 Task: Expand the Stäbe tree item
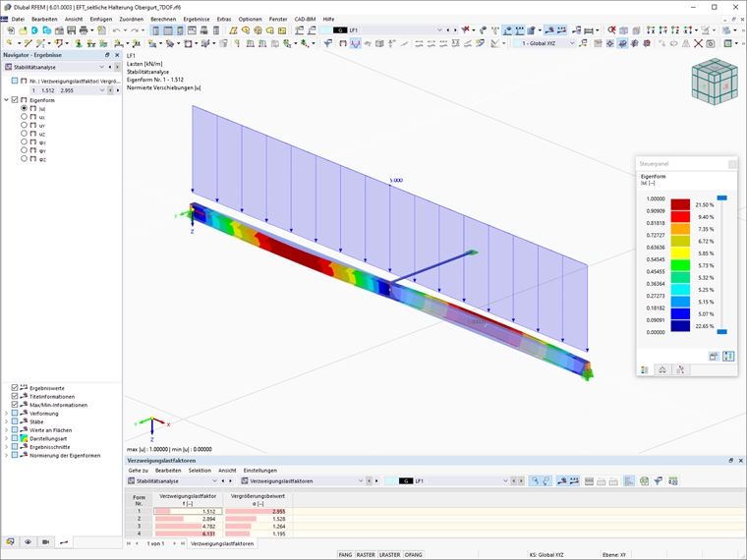pyautogui.click(x=6, y=421)
